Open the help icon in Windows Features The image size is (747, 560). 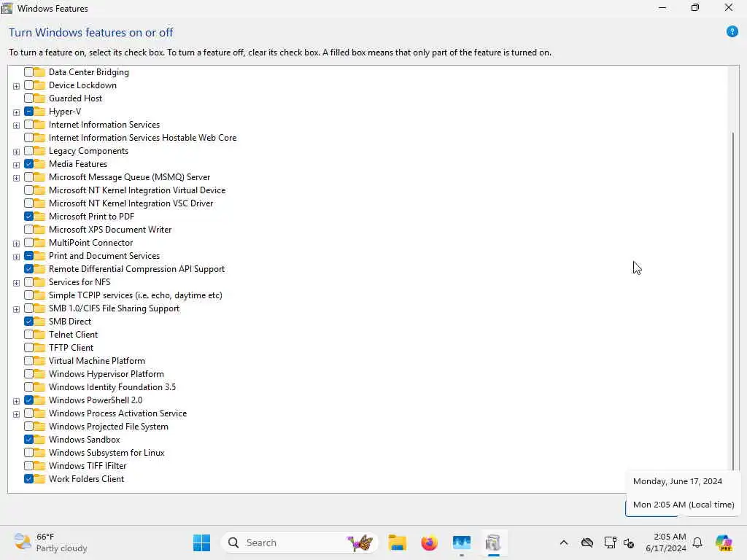[732, 32]
